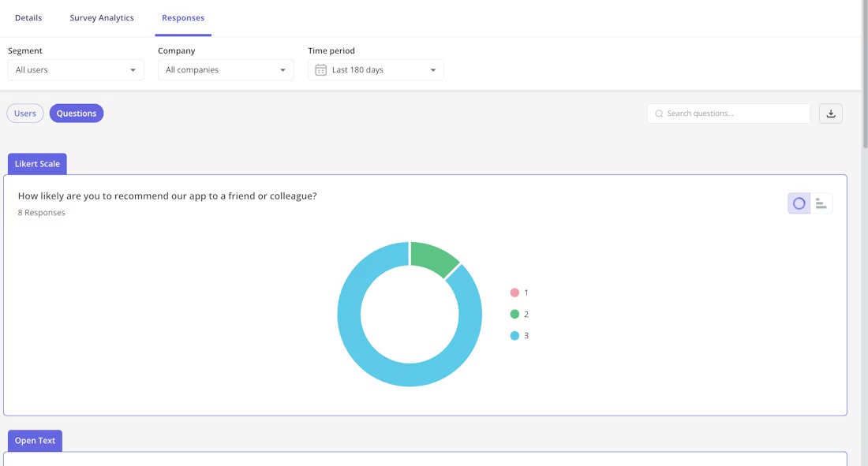Select the Questions toggle
The width and height of the screenshot is (868, 466).
click(x=76, y=113)
